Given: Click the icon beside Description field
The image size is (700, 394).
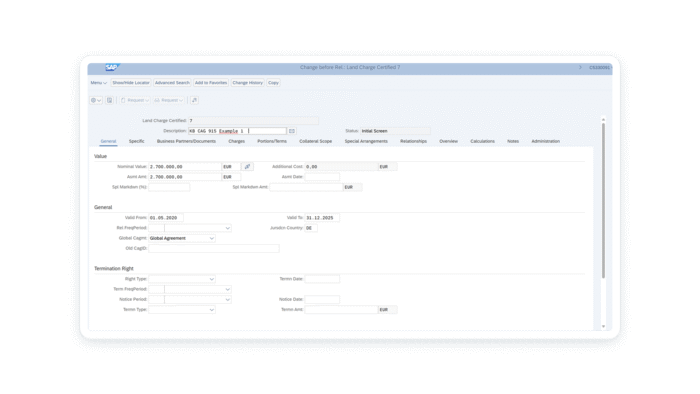Looking at the screenshot, I should [x=292, y=131].
